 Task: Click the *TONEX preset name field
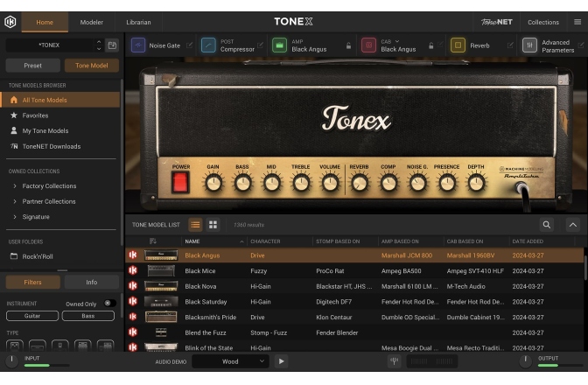[50, 45]
